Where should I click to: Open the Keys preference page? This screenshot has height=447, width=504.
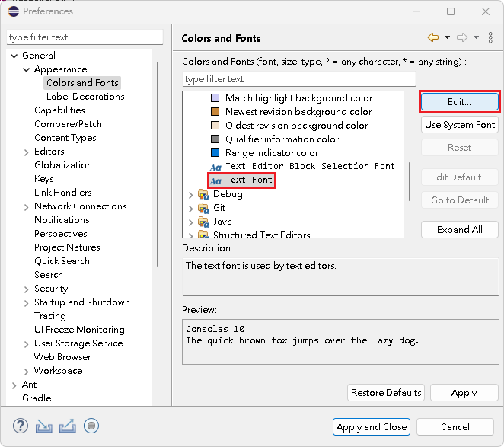click(44, 179)
